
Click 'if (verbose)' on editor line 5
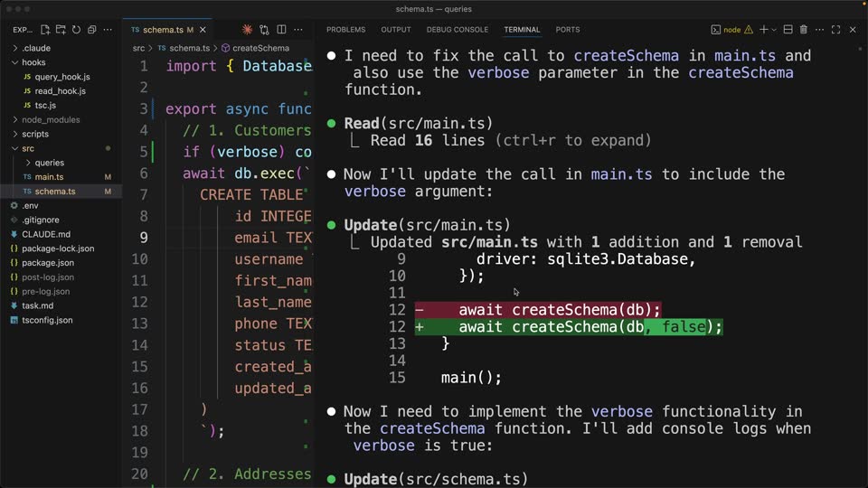pyautogui.click(x=233, y=152)
